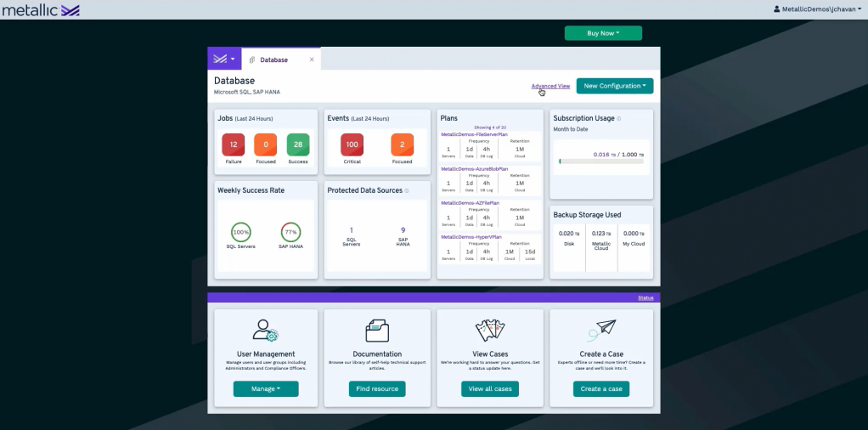Screen dimensions: 868x430
Task: Click the 100 Critical events tile
Action: [352, 144]
